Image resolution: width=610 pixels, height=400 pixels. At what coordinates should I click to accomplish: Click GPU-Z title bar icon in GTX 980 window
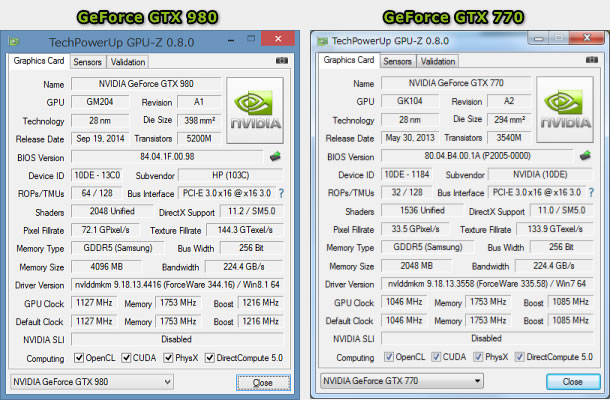click(14, 42)
